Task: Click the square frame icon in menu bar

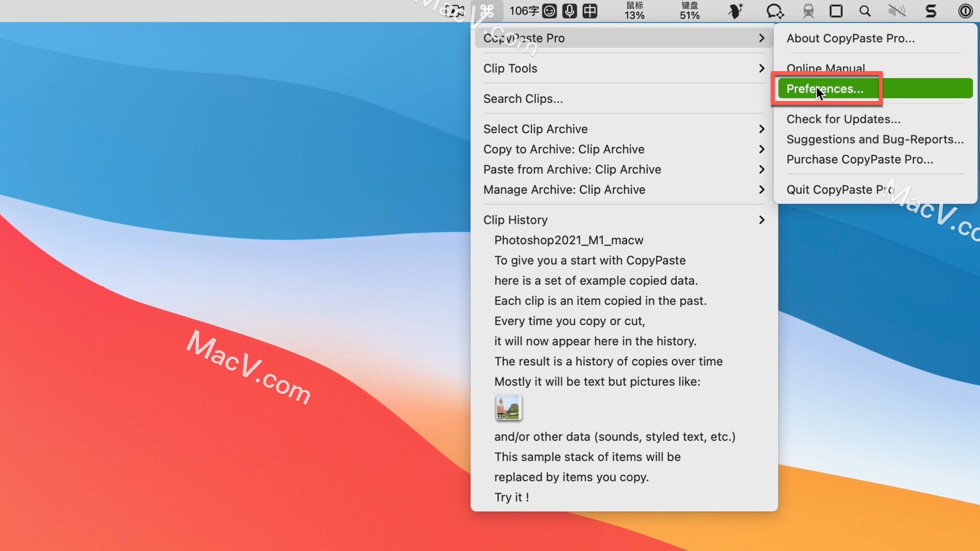Action: point(836,11)
